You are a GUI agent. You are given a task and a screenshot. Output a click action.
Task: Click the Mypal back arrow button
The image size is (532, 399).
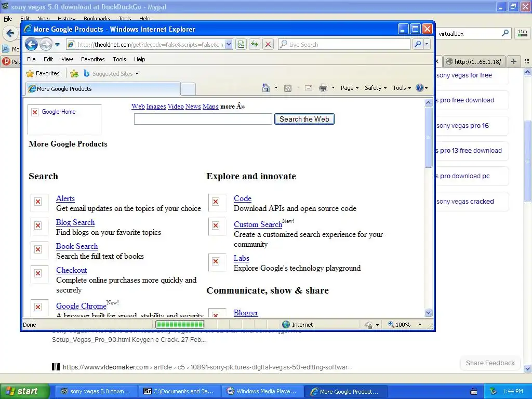10,33
